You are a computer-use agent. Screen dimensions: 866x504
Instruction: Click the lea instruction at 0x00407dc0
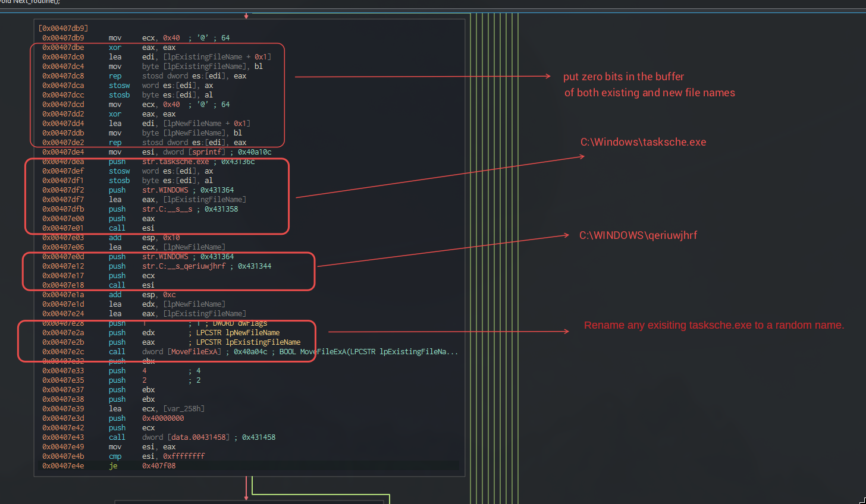point(156,56)
